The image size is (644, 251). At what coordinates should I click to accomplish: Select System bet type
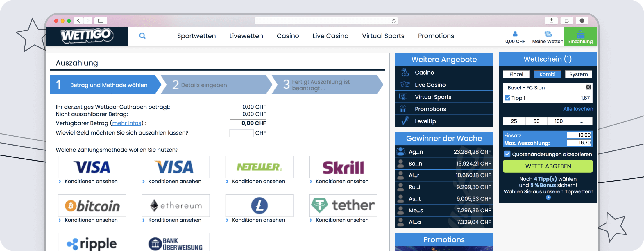tap(578, 74)
